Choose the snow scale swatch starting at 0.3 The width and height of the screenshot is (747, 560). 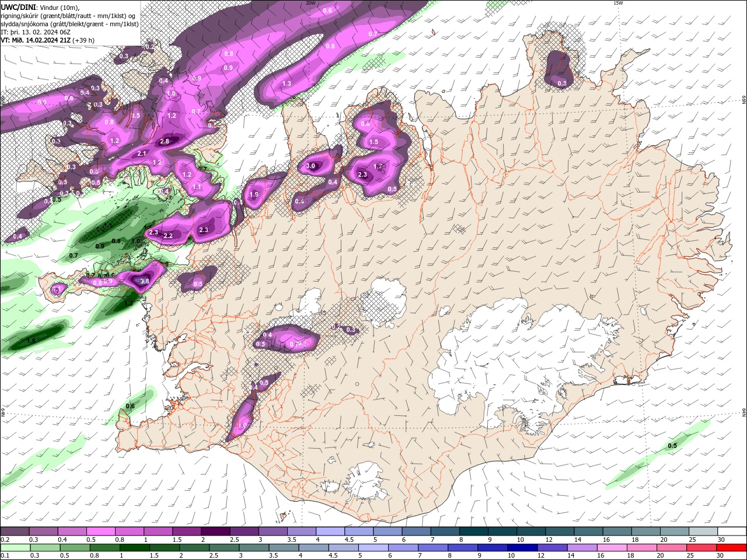point(43,531)
